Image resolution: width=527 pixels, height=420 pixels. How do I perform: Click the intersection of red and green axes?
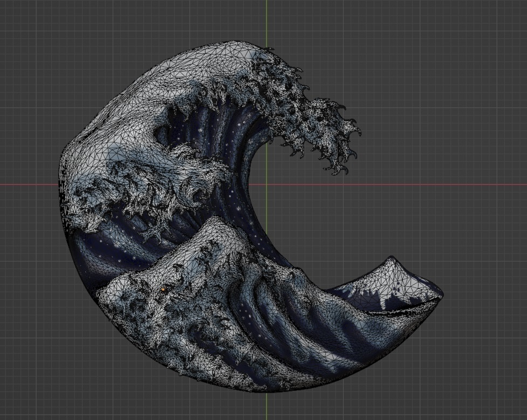(x=266, y=184)
